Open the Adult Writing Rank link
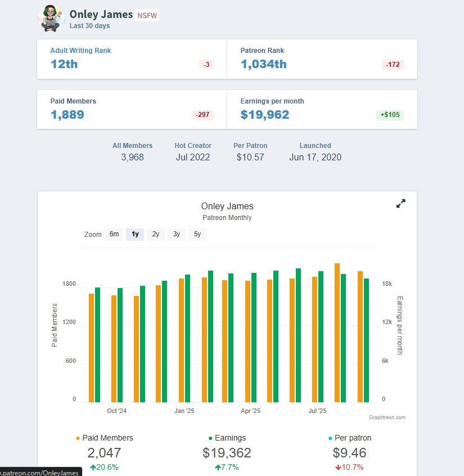 point(80,51)
